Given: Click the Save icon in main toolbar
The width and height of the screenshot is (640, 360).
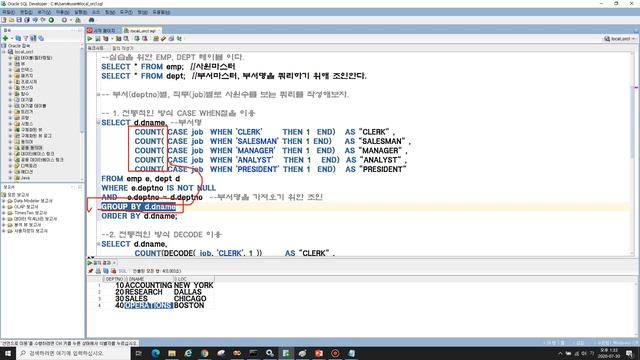Looking at the screenshot, I should [19, 20].
